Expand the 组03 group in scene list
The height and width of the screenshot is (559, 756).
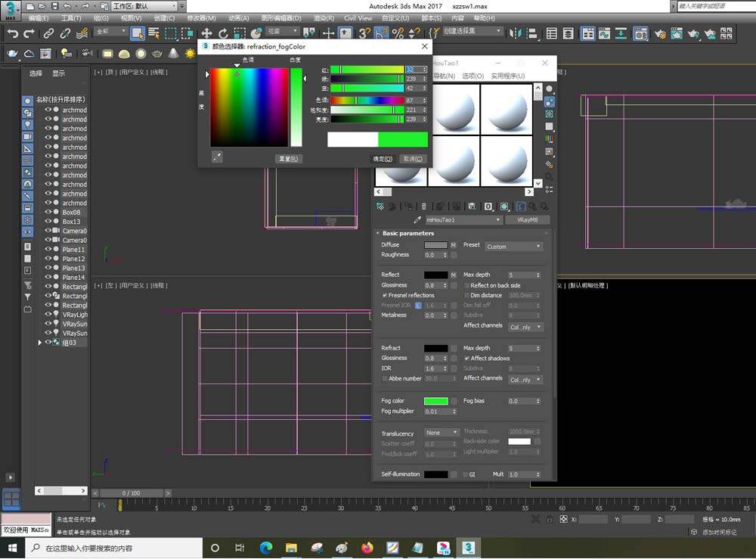(x=40, y=343)
